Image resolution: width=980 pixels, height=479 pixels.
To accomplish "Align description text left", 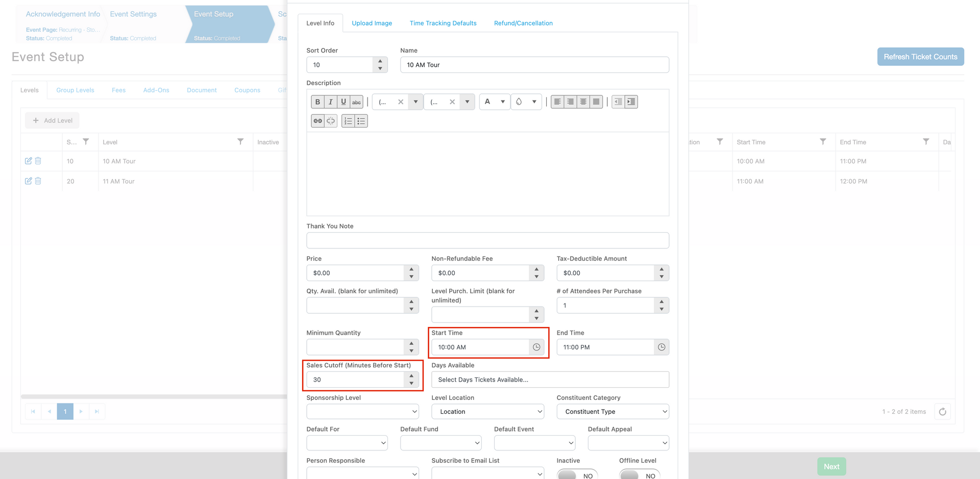I will tap(557, 102).
